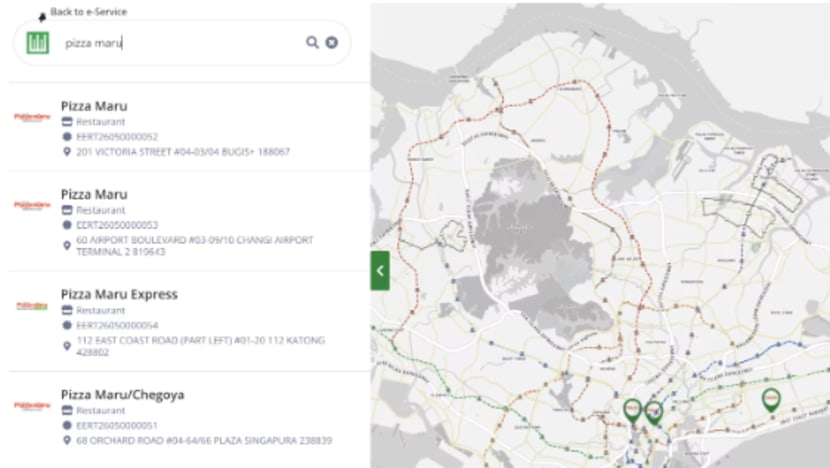The width and height of the screenshot is (830, 468).
Task: Click the logo thumbnail of Airport Boulevard Pizza Maru
Action: pos(32,205)
